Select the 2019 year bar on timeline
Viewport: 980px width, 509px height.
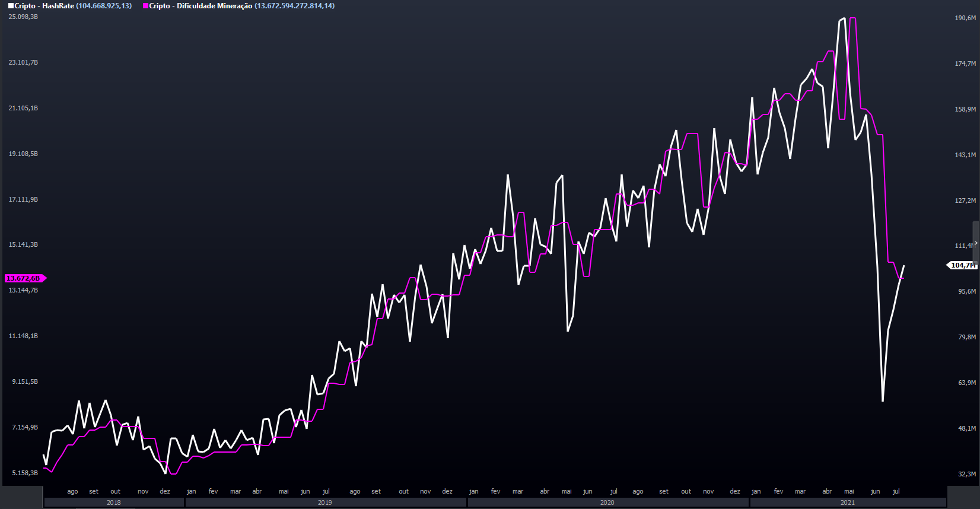coord(325,502)
